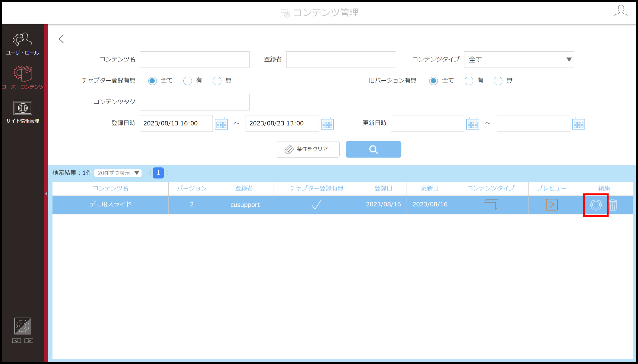Run search with the magnifier button
The image size is (638, 364).
coord(373,149)
